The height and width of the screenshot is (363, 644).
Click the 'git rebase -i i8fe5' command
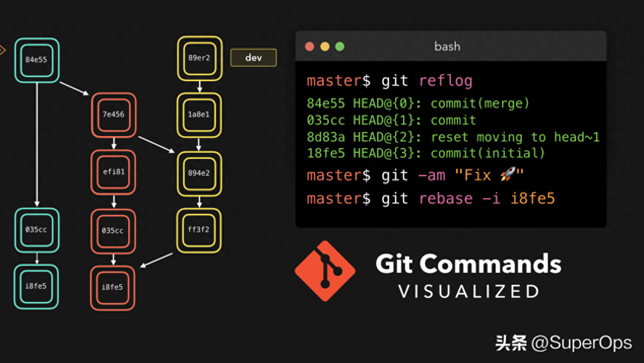click(x=431, y=199)
